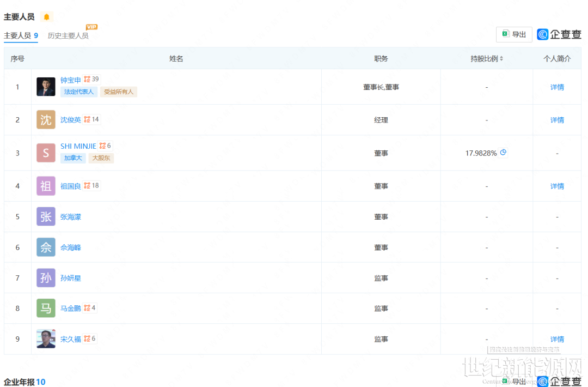Open 详情 link in 祖国良 row

click(557, 186)
